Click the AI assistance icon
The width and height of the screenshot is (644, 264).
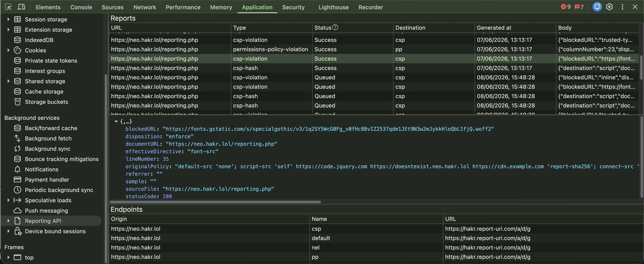coord(597,7)
